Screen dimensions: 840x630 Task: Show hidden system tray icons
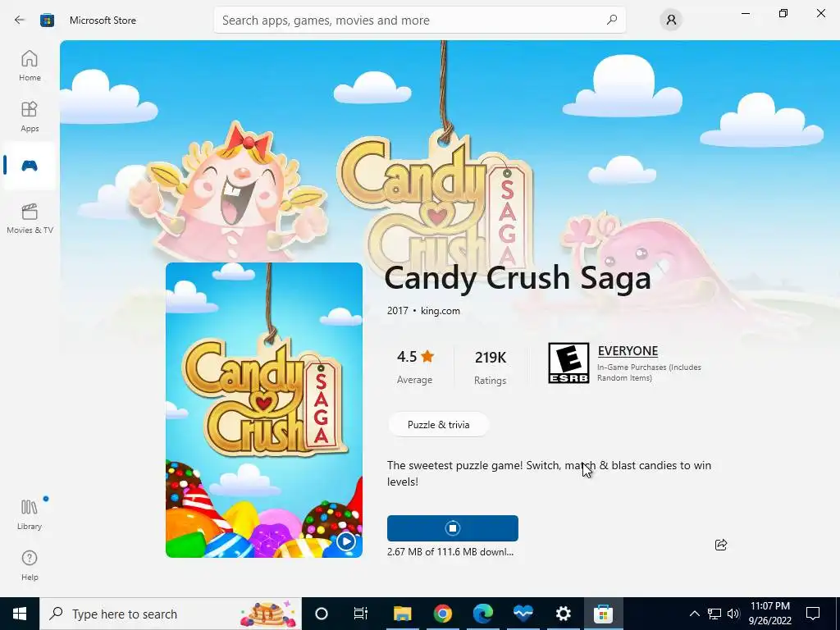[x=694, y=614]
